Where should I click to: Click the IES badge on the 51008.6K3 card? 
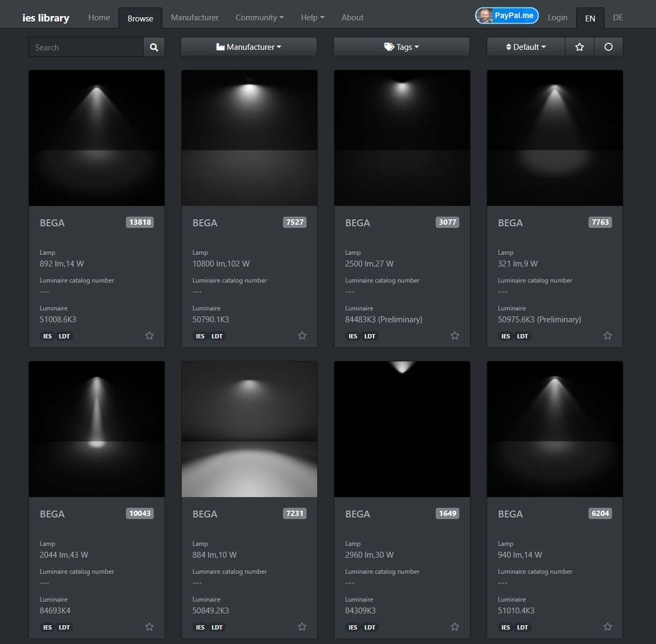pyautogui.click(x=47, y=336)
